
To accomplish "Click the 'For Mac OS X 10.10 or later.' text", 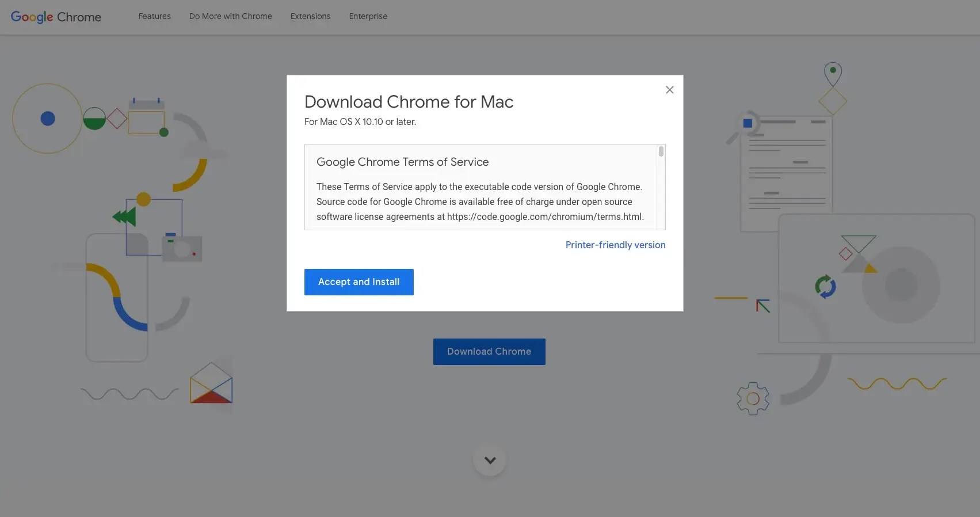I will [360, 121].
